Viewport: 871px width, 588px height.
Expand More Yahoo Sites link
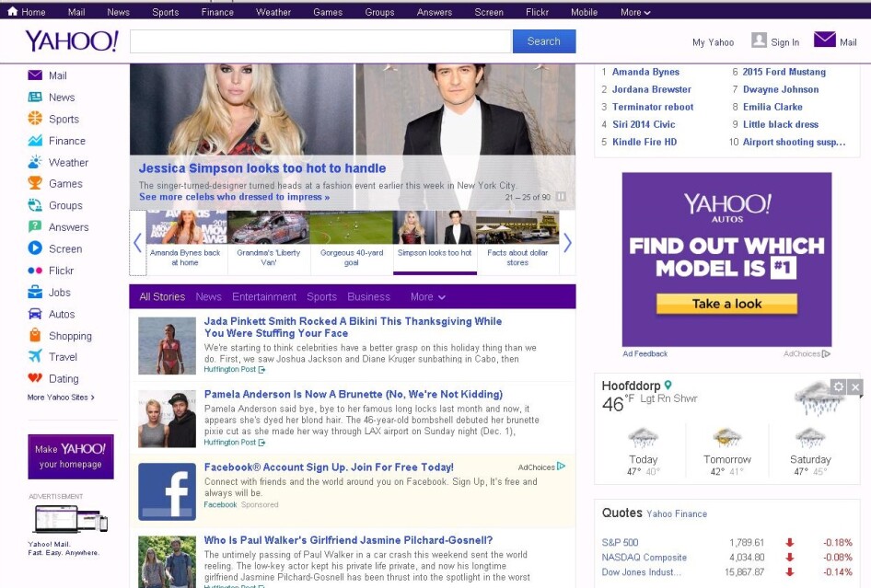(x=61, y=398)
